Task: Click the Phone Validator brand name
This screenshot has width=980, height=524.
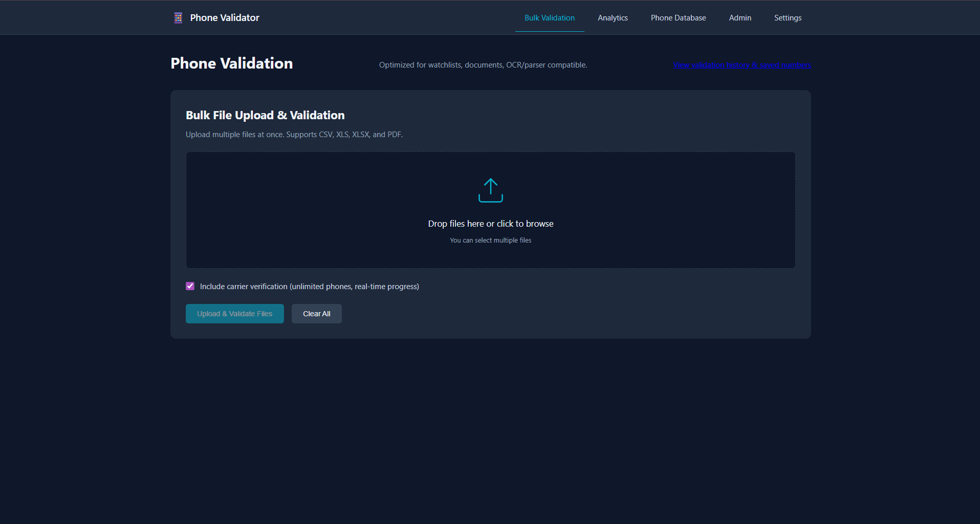Action: click(225, 18)
